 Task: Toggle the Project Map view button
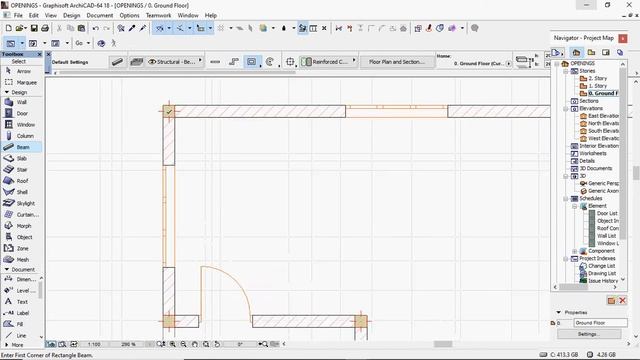[576, 52]
